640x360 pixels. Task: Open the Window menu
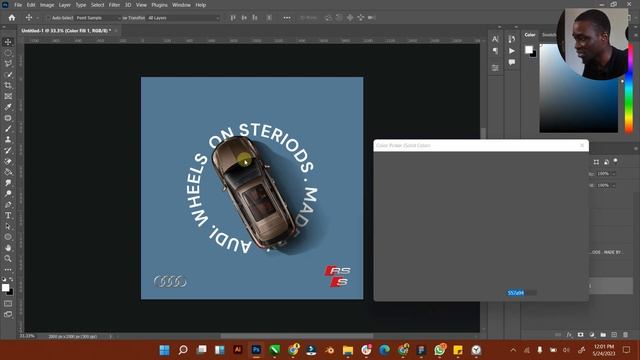pos(181,5)
